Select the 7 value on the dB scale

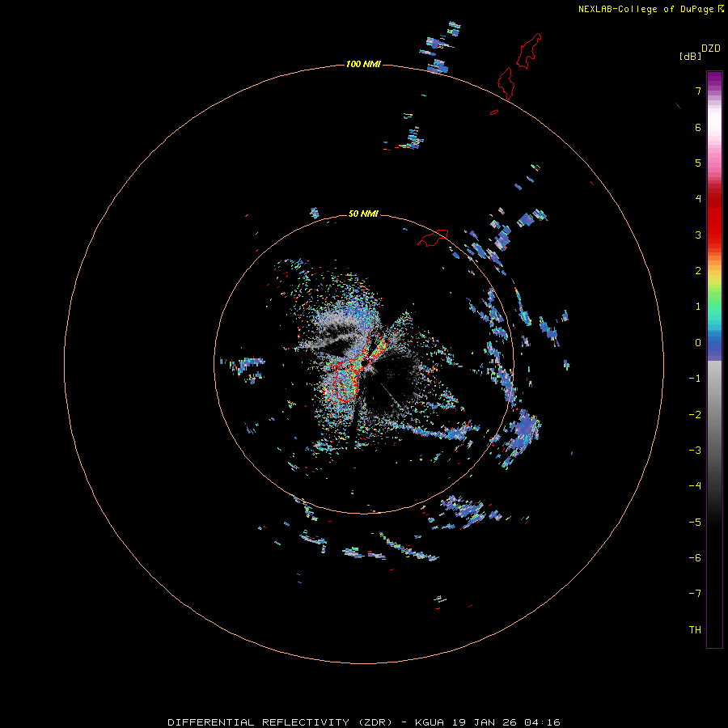(x=698, y=91)
